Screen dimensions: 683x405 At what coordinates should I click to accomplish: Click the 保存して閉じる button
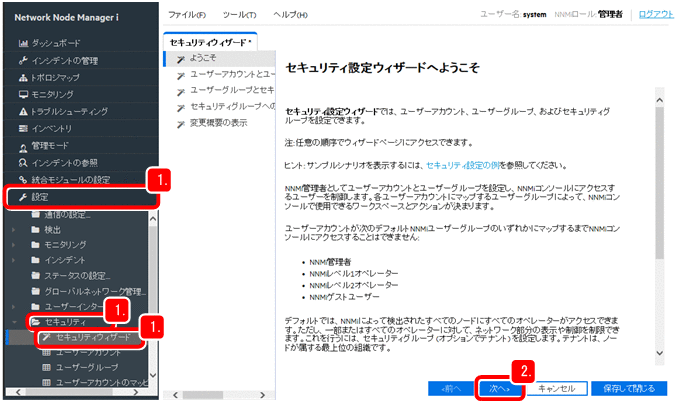629,388
